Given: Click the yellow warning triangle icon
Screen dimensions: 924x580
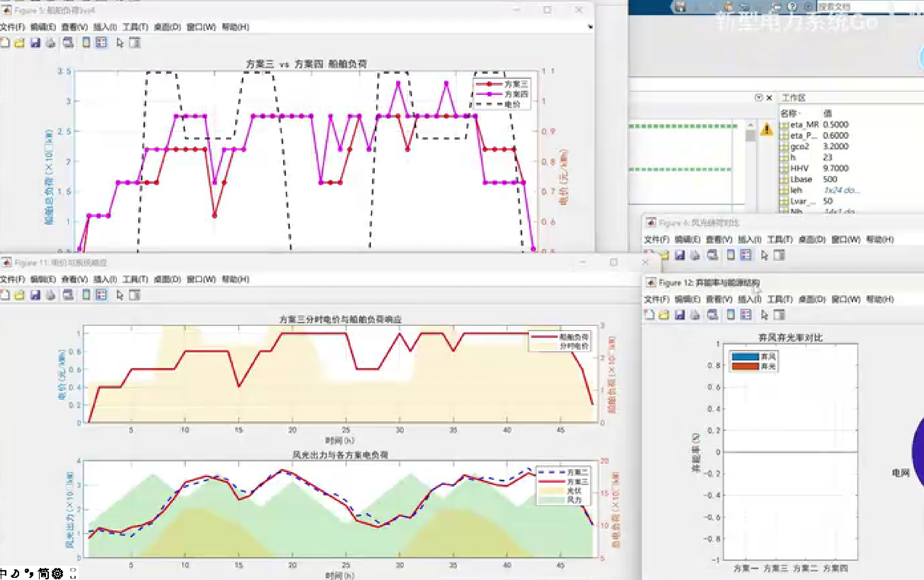Looking at the screenshot, I should [767, 129].
